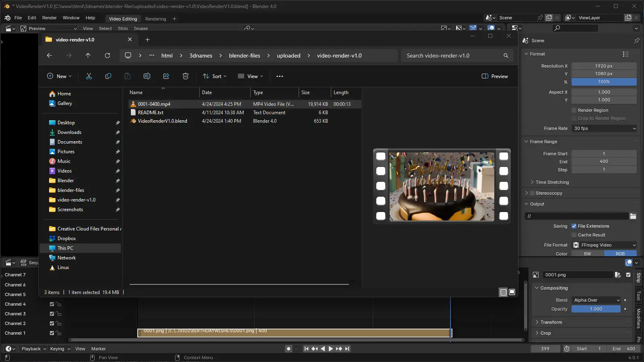Open the Marker menu in the timeline
Screen dimensions: 644x362
coord(98,349)
